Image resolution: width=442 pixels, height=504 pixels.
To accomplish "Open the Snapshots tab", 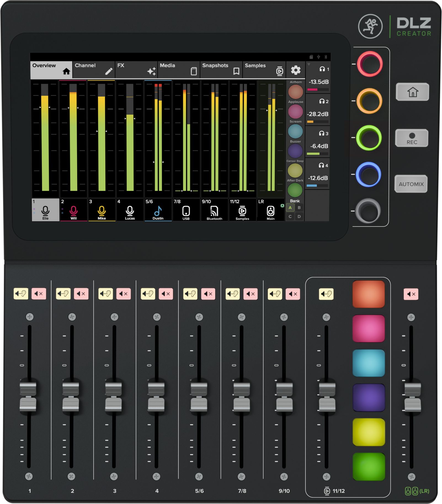I will click(x=221, y=70).
